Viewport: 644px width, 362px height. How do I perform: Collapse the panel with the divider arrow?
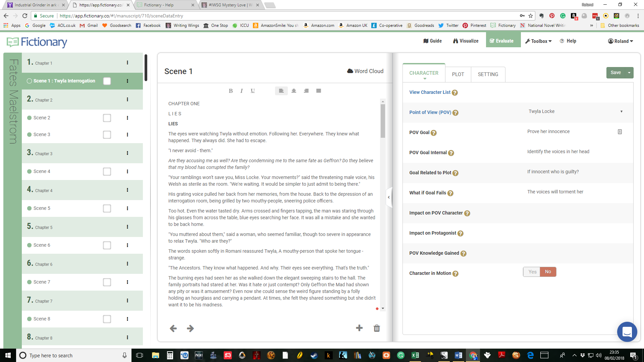[x=389, y=197]
